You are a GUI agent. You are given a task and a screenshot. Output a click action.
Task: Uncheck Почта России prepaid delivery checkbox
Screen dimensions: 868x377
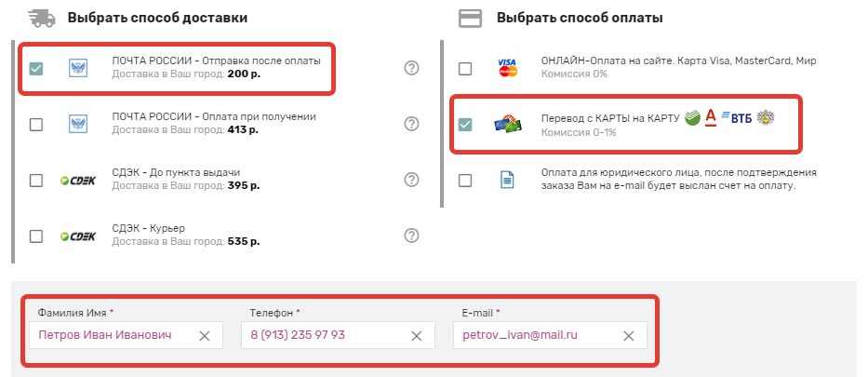(36, 69)
